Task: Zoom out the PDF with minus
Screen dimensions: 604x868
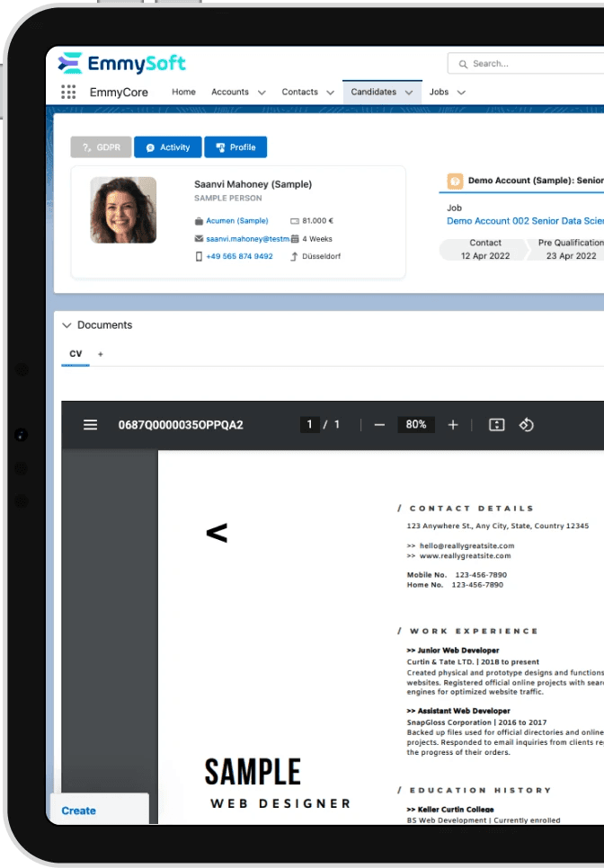Action: point(379,425)
